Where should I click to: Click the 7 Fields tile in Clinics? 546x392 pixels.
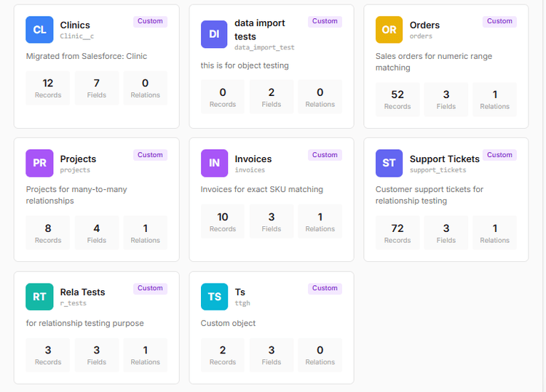coord(97,88)
